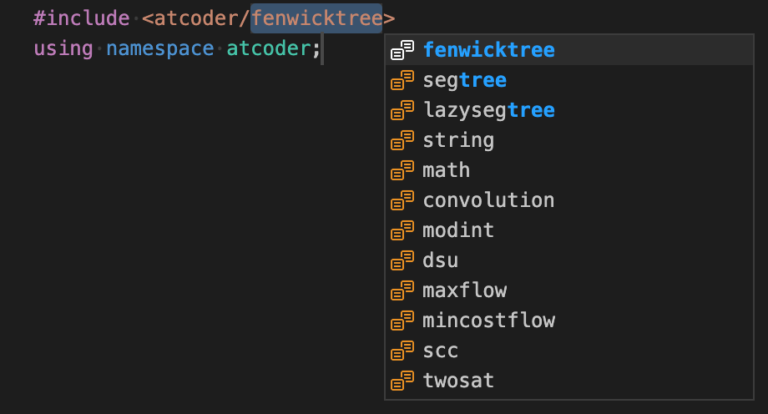The height and width of the screenshot is (414, 768).
Task: Click the icon next to segtree
Action: [x=402, y=80]
